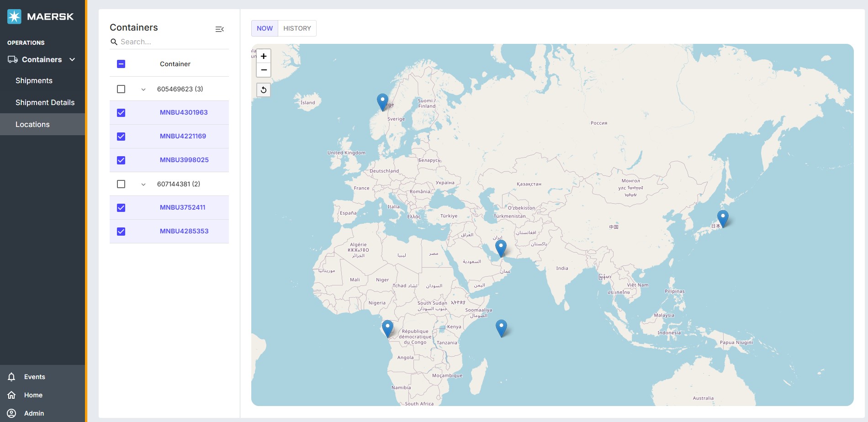The height and width of the screenshot is (422, 868).
Task: Click the MAERSK wordmark
Action: [x=50, y=16]
